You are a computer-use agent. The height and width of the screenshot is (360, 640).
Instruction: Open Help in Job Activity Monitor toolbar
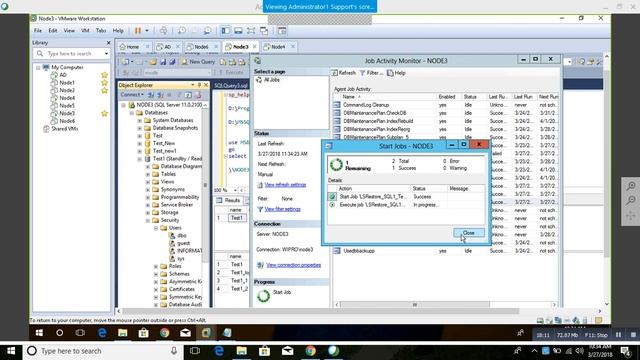396,73
